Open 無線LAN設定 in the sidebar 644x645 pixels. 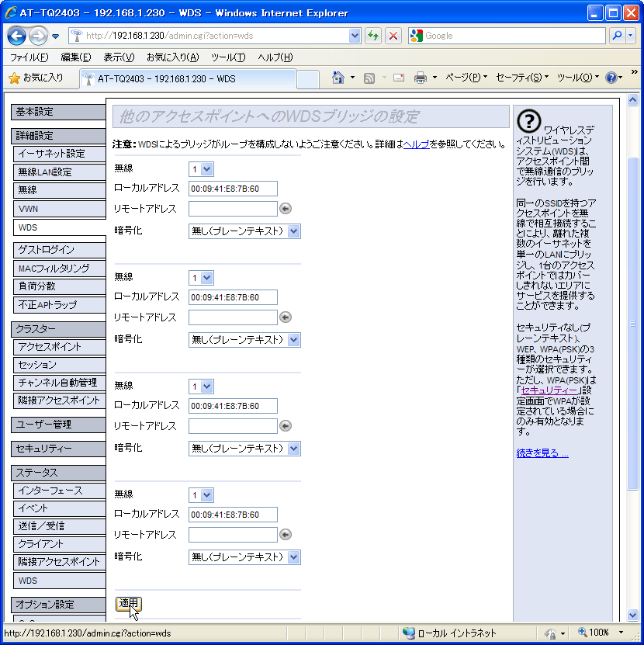(x=60, y=172)
